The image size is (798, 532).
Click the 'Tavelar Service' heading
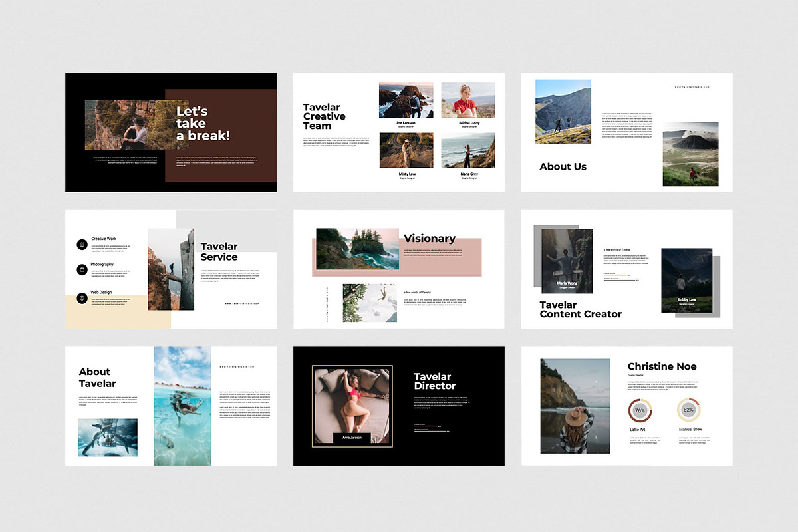pyautogui.click(x=219, y=252)
